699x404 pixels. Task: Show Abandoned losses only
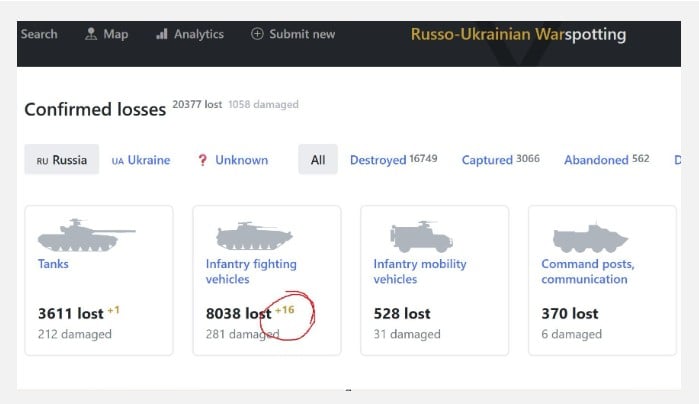coord(596,160)
